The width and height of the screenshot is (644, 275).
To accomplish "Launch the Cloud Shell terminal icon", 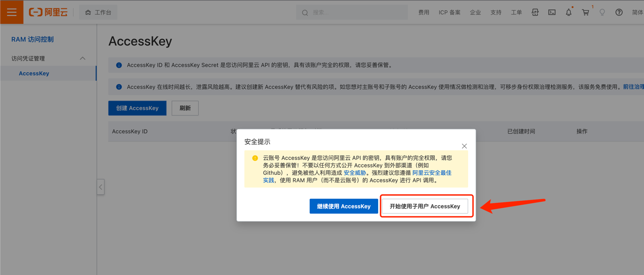I will (552, 13).
